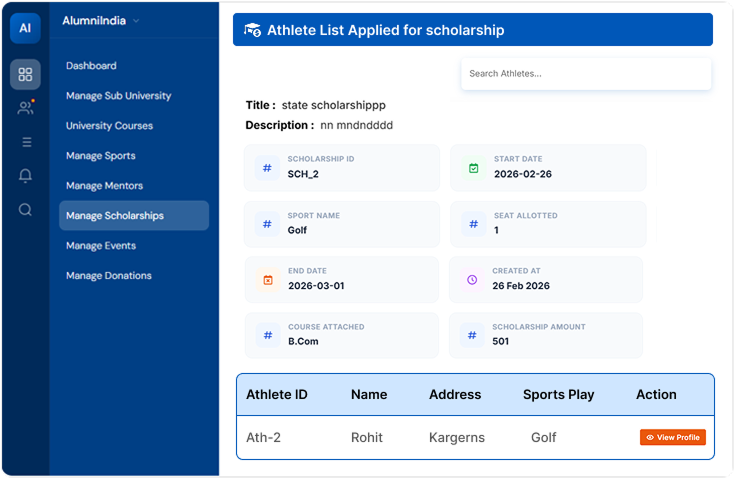
Task: Open the notifications bell icon
Action: [25, 176]
